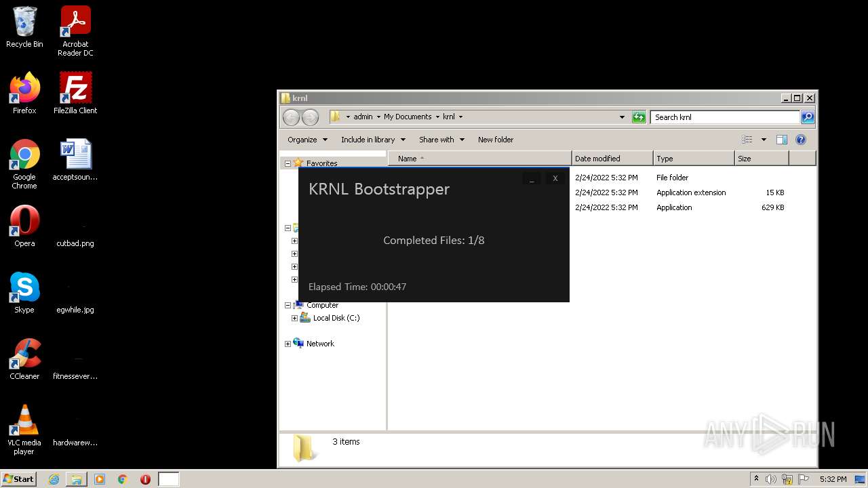Viewport: 868px width, 488px height.
Task: Click the Explorer Forward arrow button
Action: tap(310, 117)
